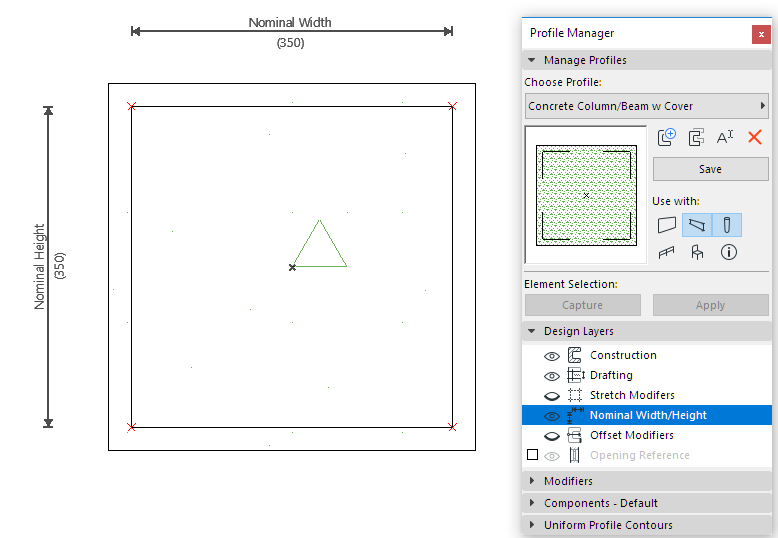Image resolution: width=778 pixels, height=538 pixels.
Task: Show the Offset Modifiers layer
Action: click(x=552, y=436)
